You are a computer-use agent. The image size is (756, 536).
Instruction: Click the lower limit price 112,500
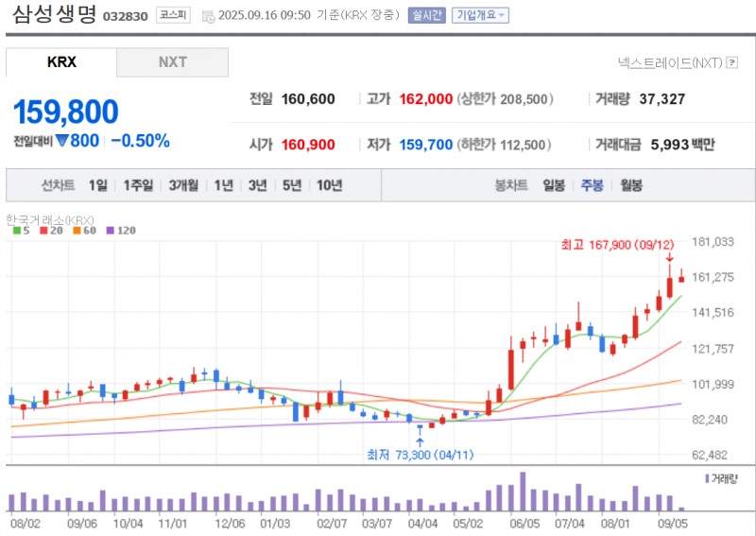coord(524,145)
